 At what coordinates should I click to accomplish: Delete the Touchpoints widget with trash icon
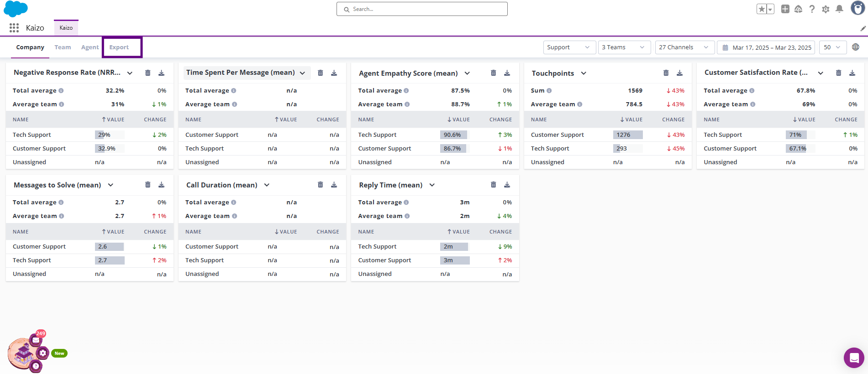pyautogui.click(x=666, y=73)
